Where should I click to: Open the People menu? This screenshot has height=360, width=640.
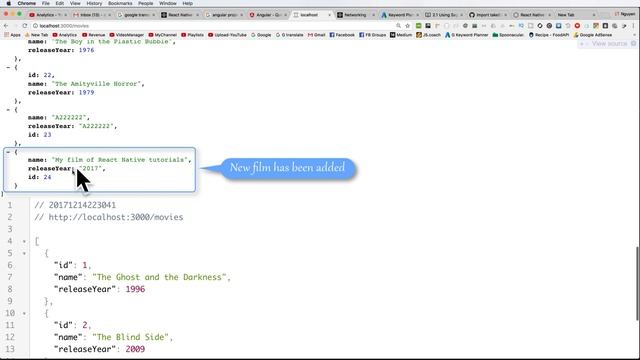tap(145, 3)
